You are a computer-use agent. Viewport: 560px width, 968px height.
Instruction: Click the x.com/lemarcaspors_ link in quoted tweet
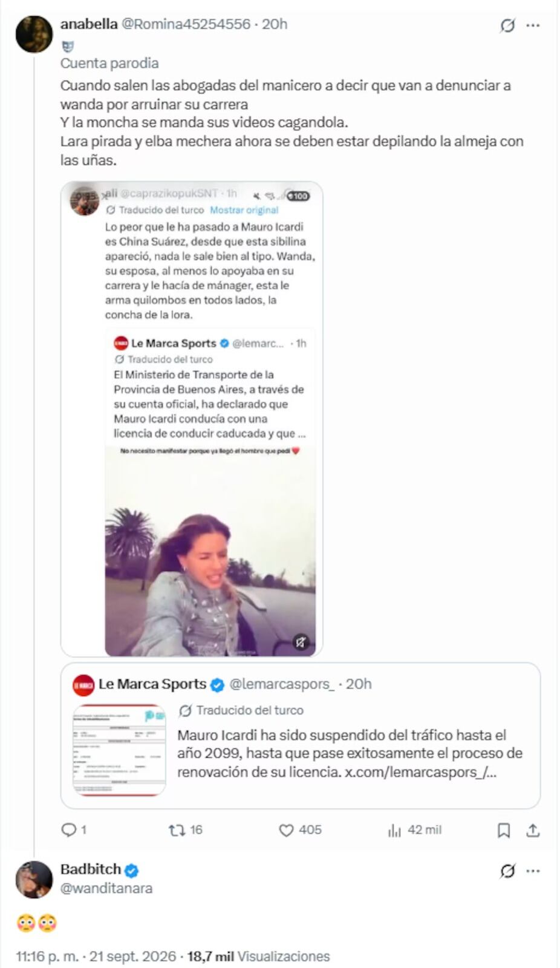click(x=420, y=772)
